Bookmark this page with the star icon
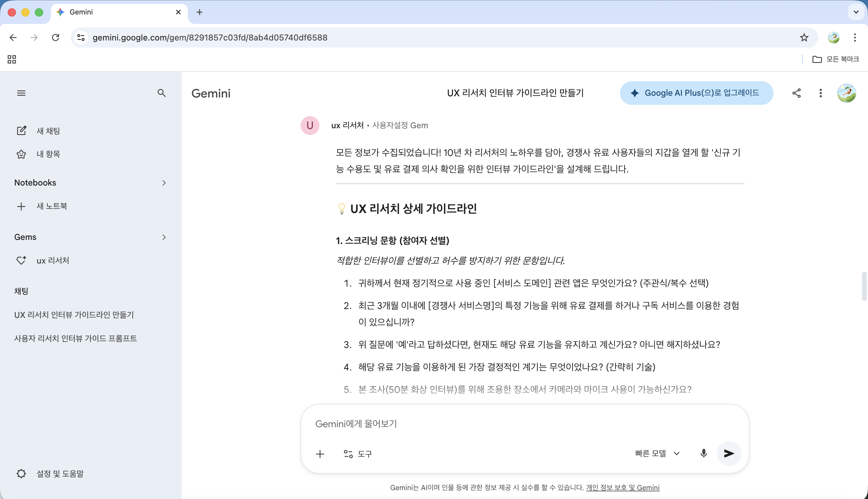Viewport: 868px width, 499px height. [x=804, y=37]
